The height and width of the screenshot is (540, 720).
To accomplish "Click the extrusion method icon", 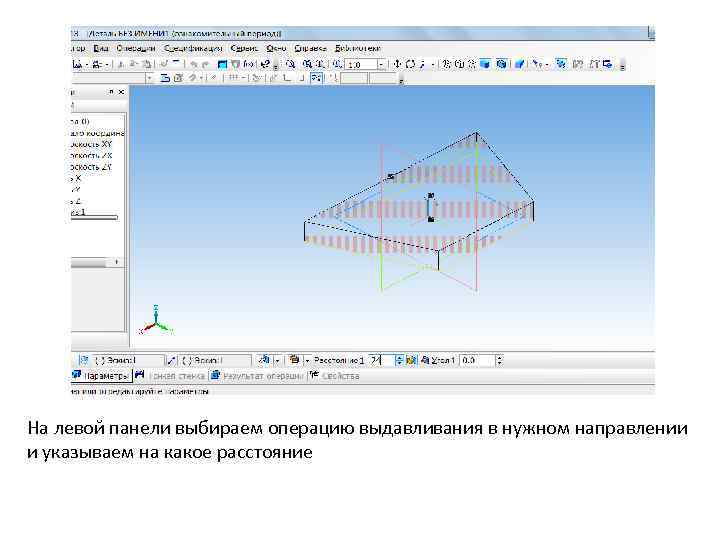I will coord(294,360).
